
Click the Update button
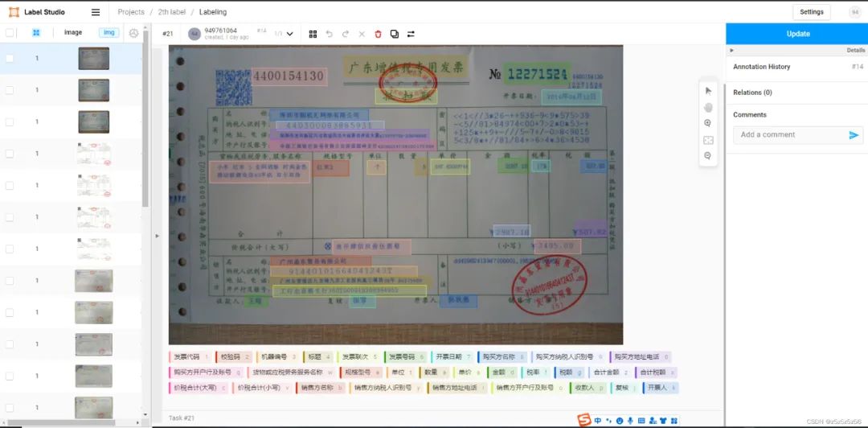[x=797, y=34]
